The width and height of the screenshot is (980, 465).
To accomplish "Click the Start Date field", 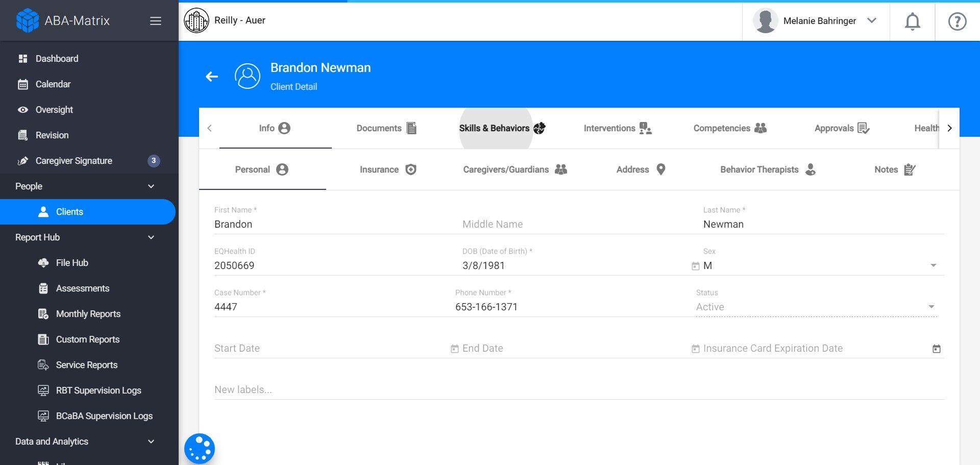I will click(x=331, y=348).
